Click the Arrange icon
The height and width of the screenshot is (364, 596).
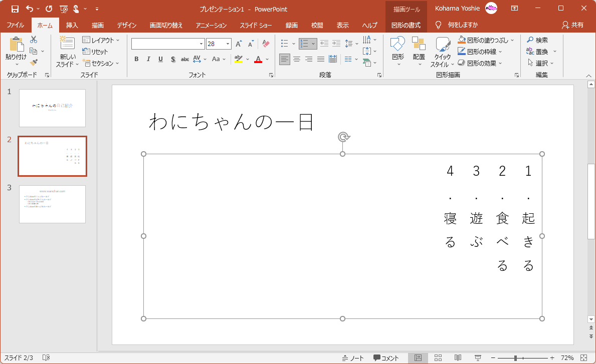419,45
